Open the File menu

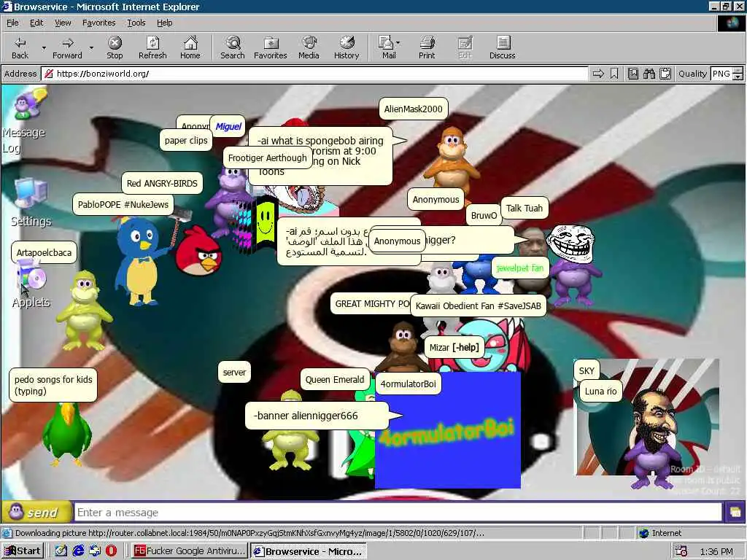12,23
